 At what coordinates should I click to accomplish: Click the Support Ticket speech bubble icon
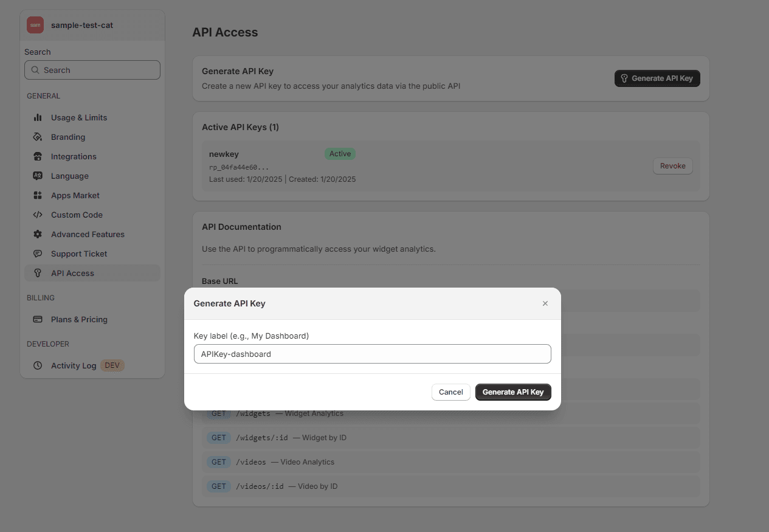click(38, 254)
